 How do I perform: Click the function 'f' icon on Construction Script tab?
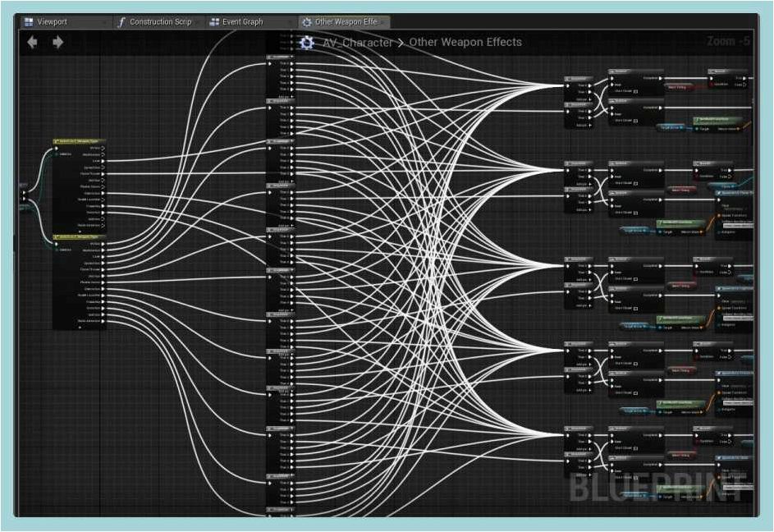tap(121, 21)
